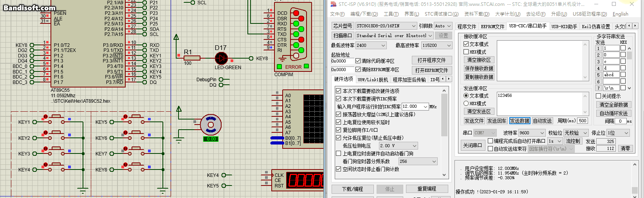
Task: Select the COMPIM serial port component
Action: pyautogui.click(x=293, y=37)
